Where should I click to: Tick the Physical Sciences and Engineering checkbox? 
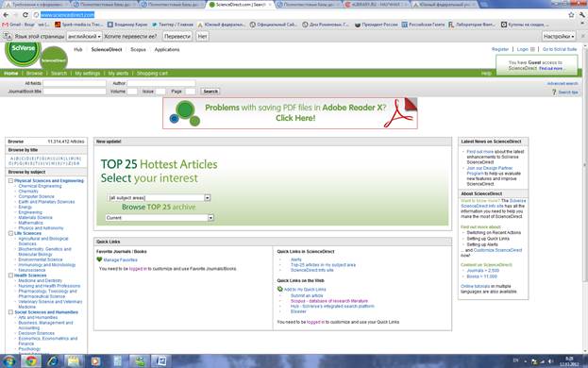click(10, 180)
